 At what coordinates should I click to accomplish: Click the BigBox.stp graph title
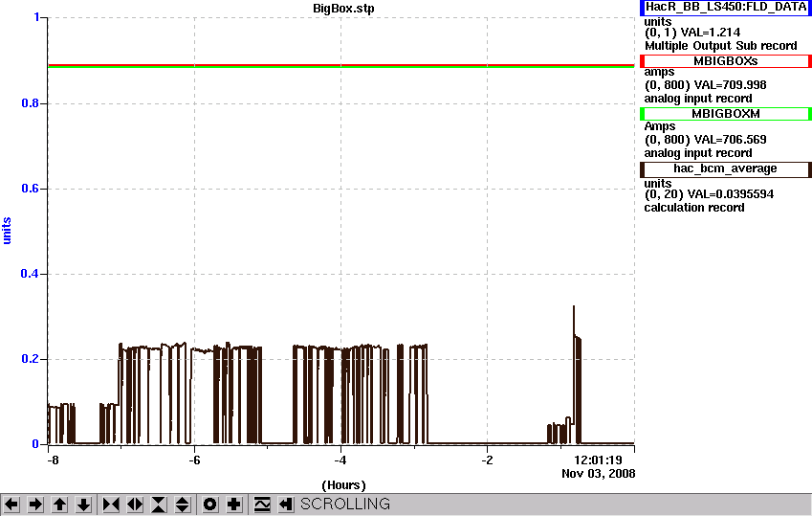343,9
